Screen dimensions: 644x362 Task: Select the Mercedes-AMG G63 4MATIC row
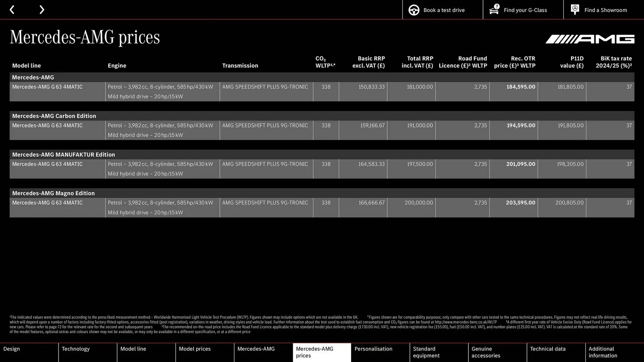47,87
